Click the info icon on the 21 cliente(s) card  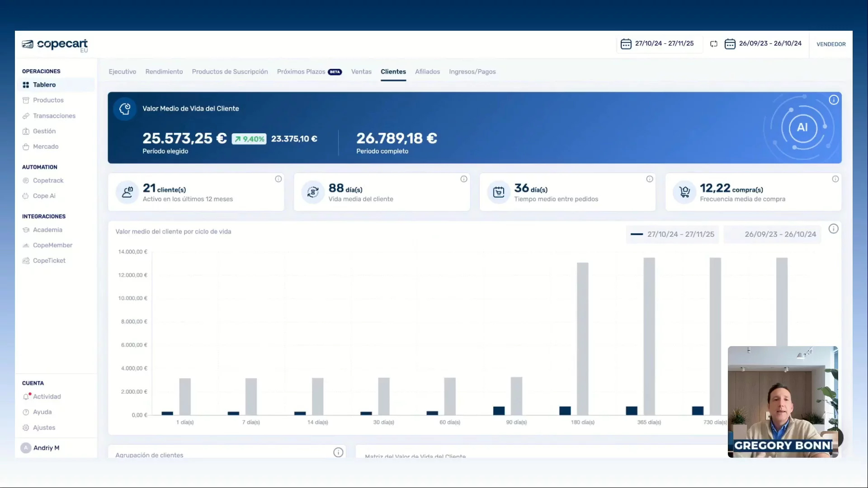point(278,179)
